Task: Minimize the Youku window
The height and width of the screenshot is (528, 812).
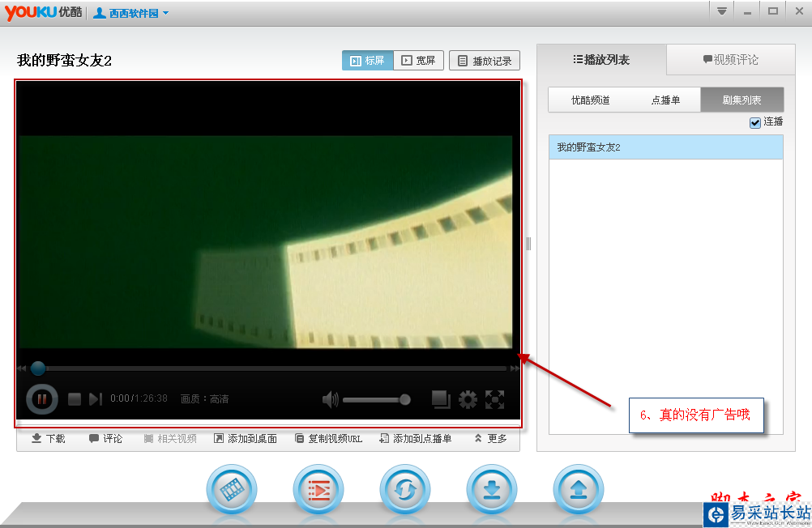Action: pos(747,11)
